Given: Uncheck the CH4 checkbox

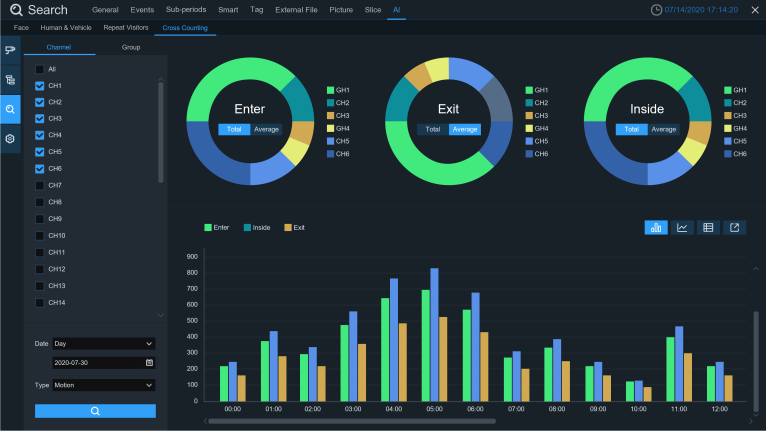Looking at the screenshot, I should (x=40, y=135).
